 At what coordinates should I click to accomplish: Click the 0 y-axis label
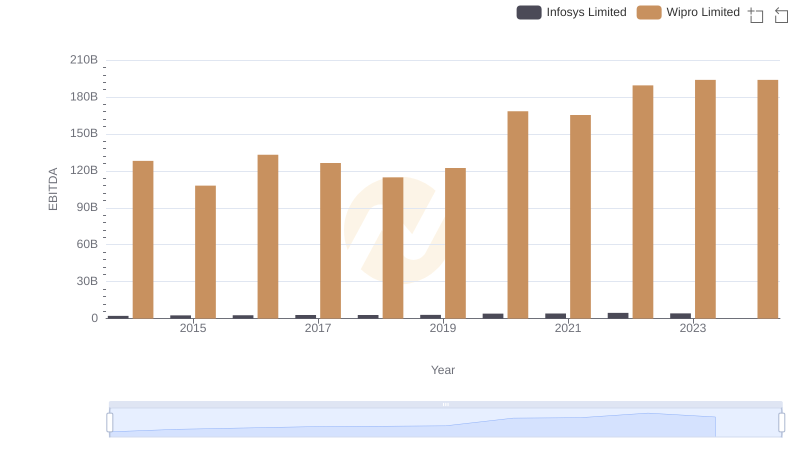[94, 318]
